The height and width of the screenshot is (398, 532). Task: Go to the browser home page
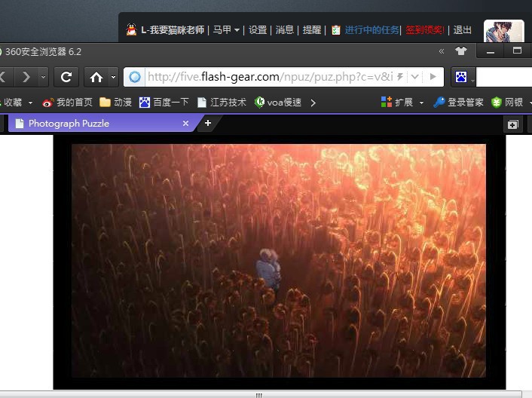pyautogui.click(x=96, y=77)
